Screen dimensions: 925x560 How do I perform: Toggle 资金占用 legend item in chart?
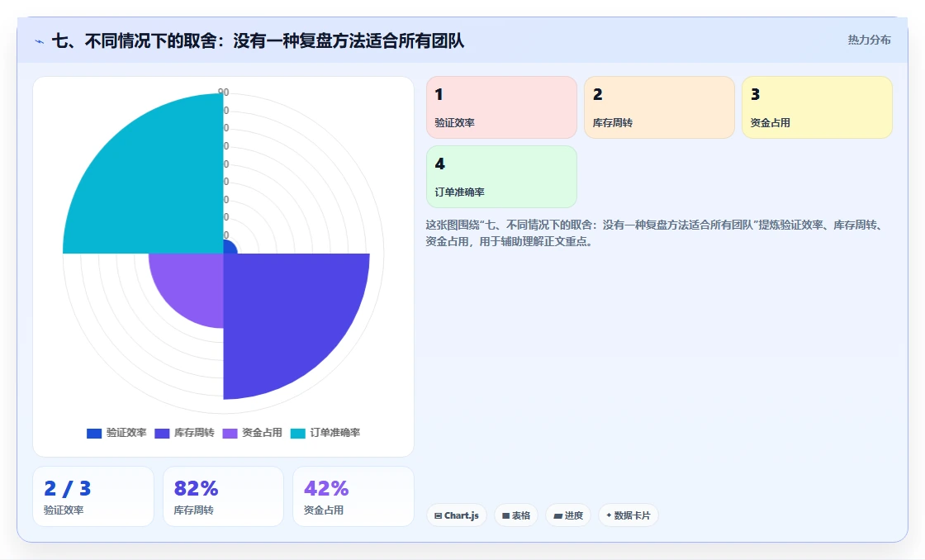tap(252, 433)
